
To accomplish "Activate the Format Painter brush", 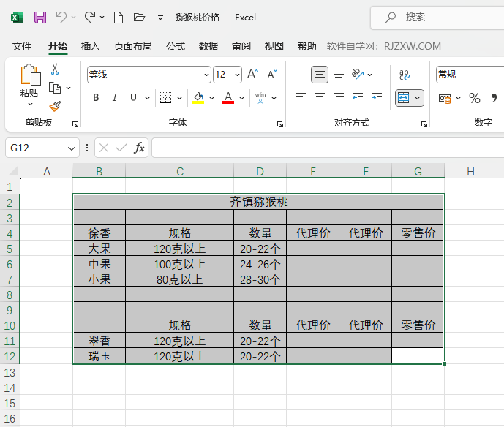I will pos(55,106).
